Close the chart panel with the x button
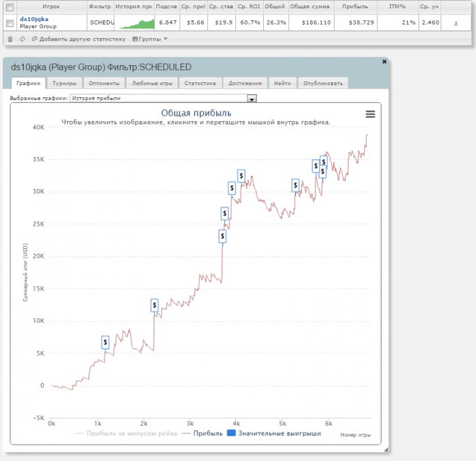476x461 pixels. click(384, 62)
